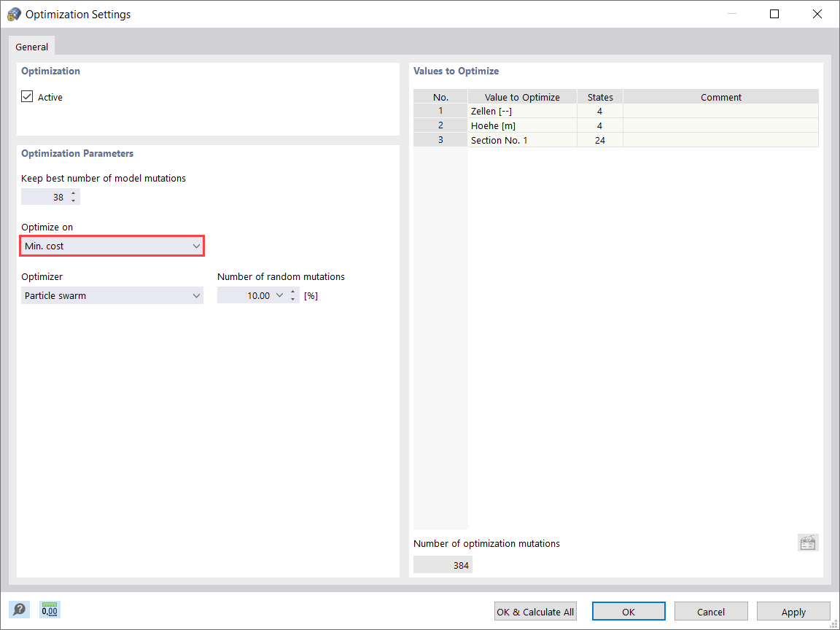
Task: Uncheck the Active optimization checkbox
Action: pos(27,96)
